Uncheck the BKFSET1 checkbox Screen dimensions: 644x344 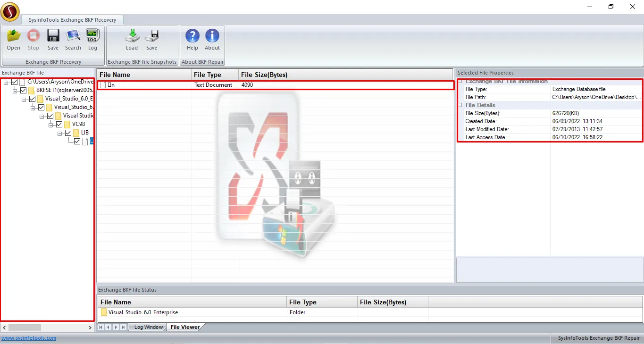23,91
